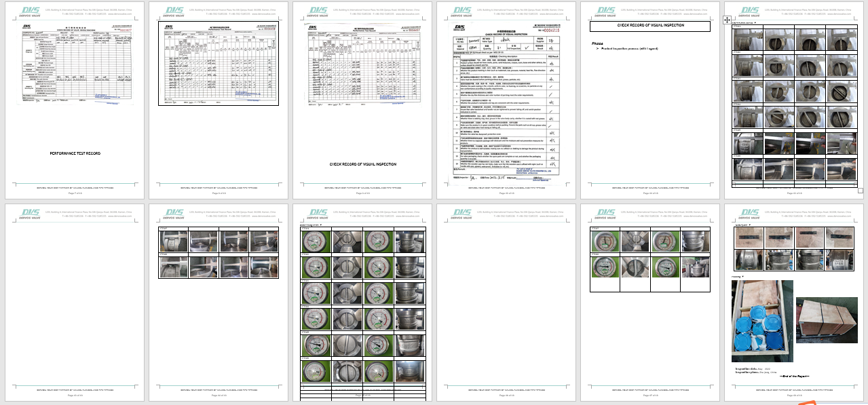The width and height of the screenshot is (868, 405).
Task: Click the 'CHECK RECORD OF VISUAL INSPECTION' caption under the scanned test record
Action: (x=362, y=164)
